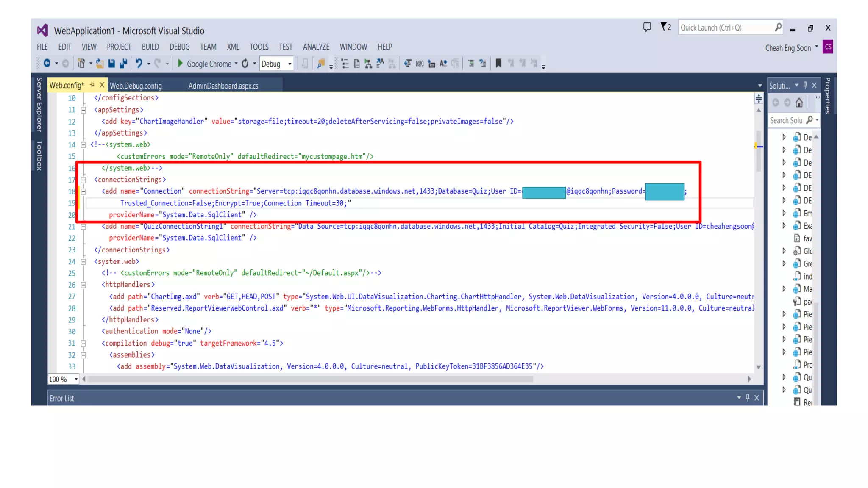Toggle auto-hide pin on Solution Explorer
This screenshot has height=488, width=868.
(x=805, y=85)
